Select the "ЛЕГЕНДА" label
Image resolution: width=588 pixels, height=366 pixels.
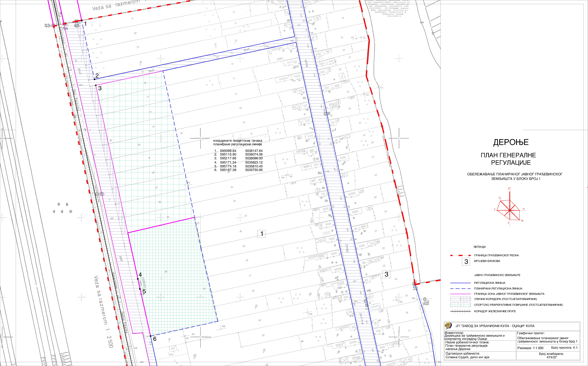click(479, 247)
